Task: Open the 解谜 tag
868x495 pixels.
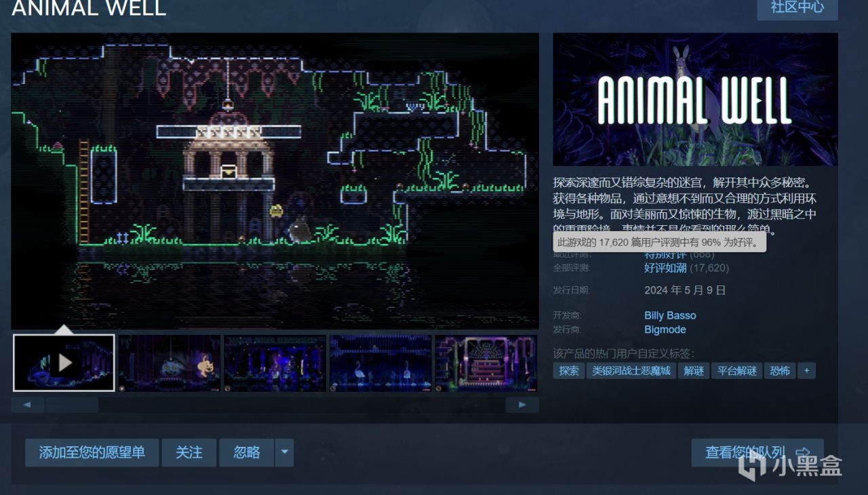Action: [694, 371]
